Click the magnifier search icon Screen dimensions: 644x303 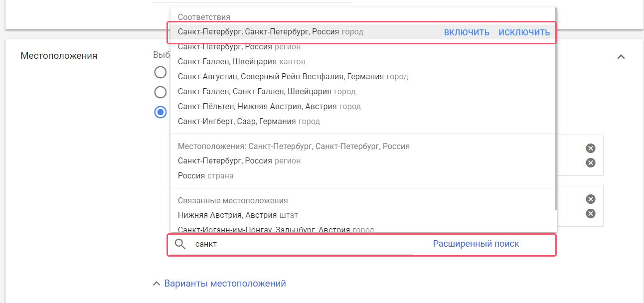(180, 244)
